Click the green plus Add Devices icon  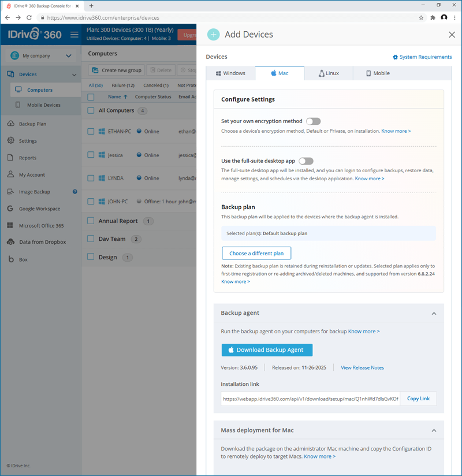point(214,35)
